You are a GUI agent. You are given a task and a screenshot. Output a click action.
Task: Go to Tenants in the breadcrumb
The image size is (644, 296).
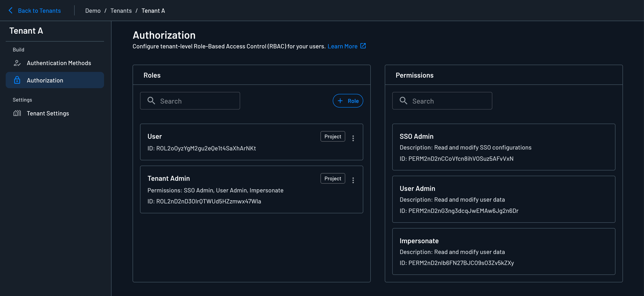(121, 11)
